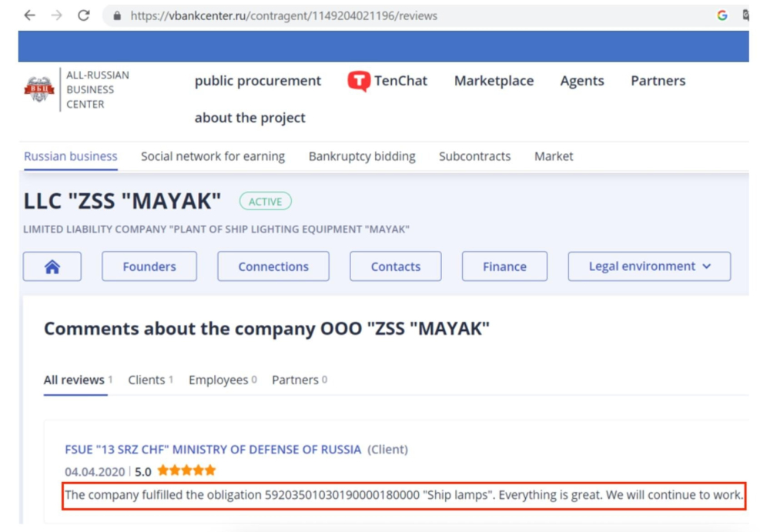Open about the project
Viewport: 770px width, 532px height.
[x=250, y=117]
